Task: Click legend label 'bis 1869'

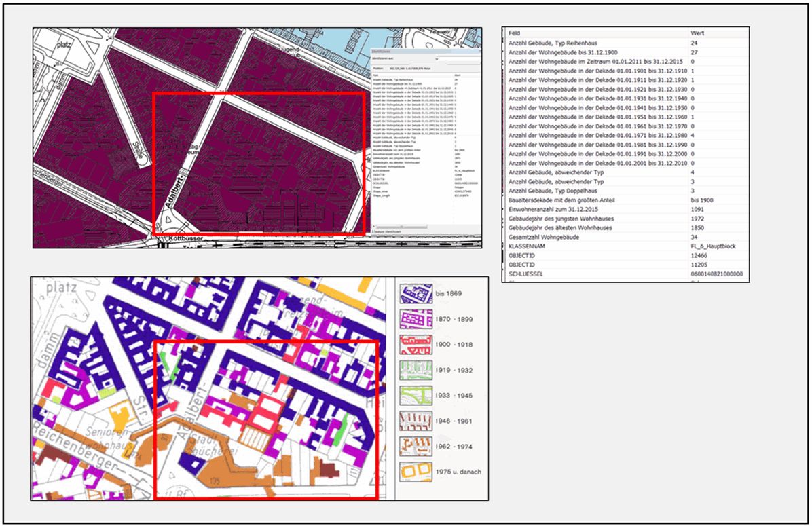Action: (x=449, y=294)
